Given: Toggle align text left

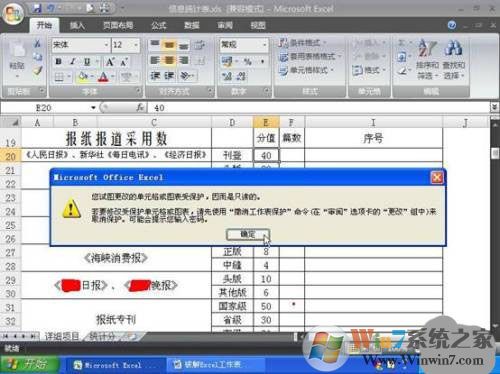Looking at the screenshot, I should pos(155,60).
